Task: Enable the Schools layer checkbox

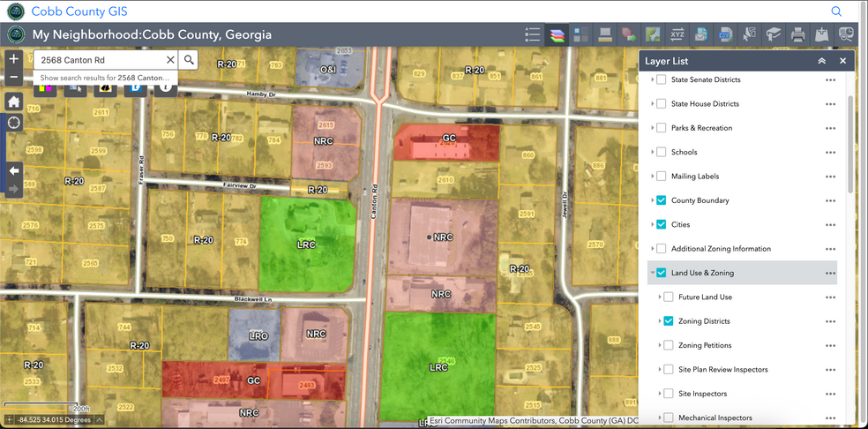Action: pyautogui.click(x=661, y=152)
